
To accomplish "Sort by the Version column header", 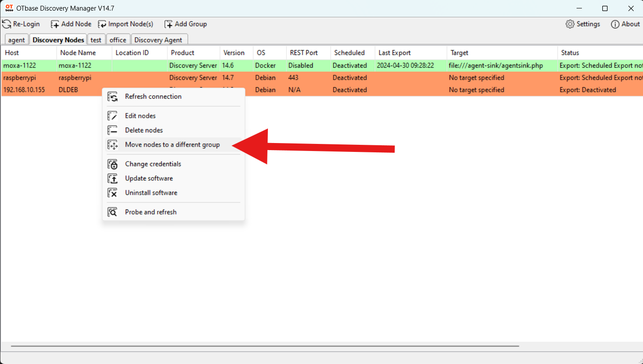I will click(236, 53).
